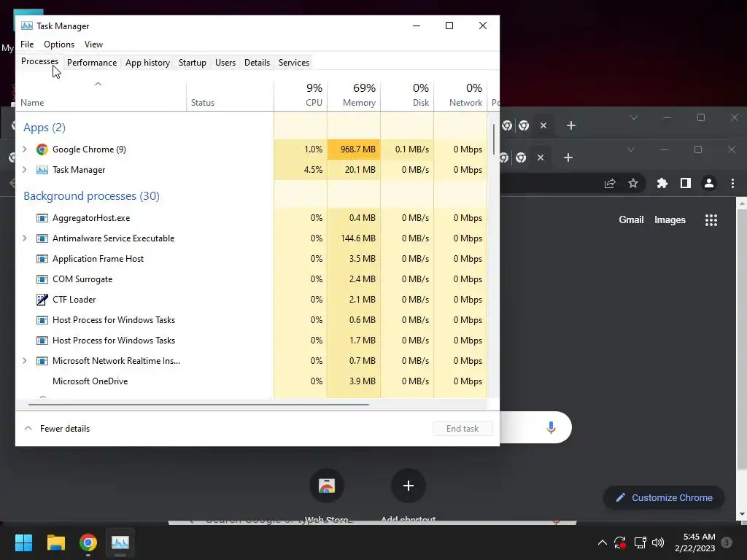This screenshot has height=560, width=747.
Task: Switch to the Users tab
Action: click(225, 63)
